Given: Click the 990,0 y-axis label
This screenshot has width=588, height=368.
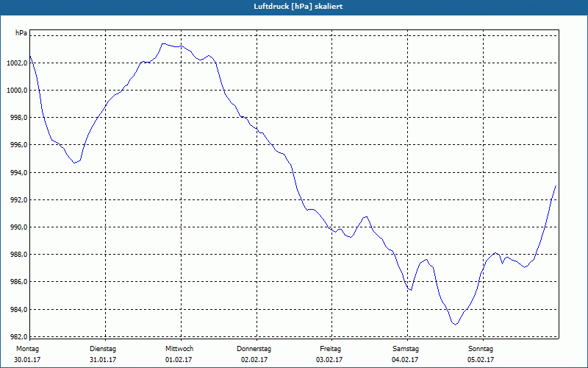Looking at the screenshot, I should point(18,227).
